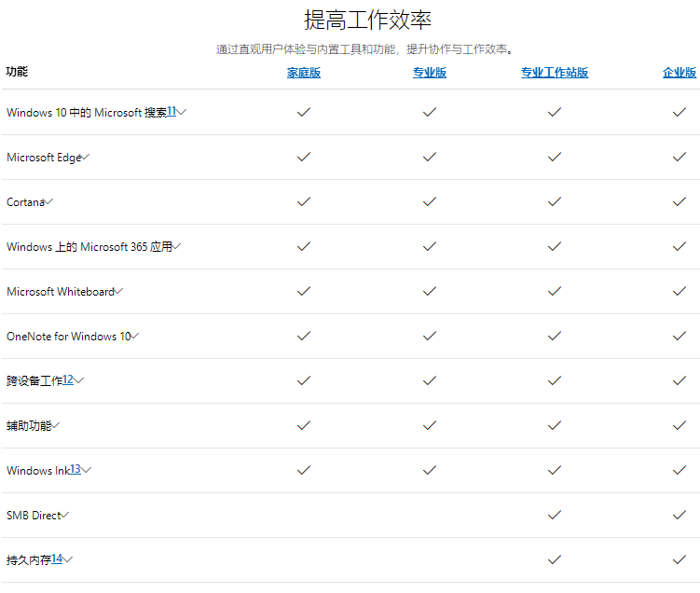Click the 专业工作站版 checkmark for Cortana
This screenshot has width=700, height=593.
(555, 201)
